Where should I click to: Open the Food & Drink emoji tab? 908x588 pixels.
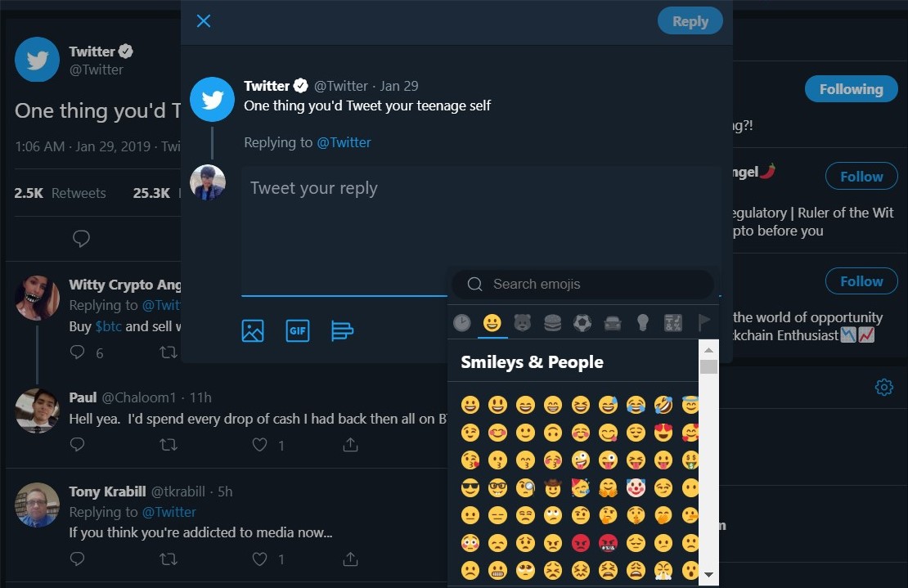(552, 323)
